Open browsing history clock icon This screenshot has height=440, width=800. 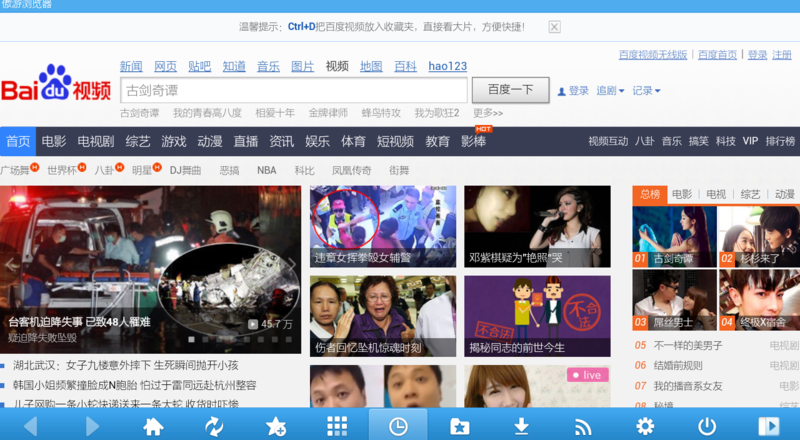click(398, 426)
